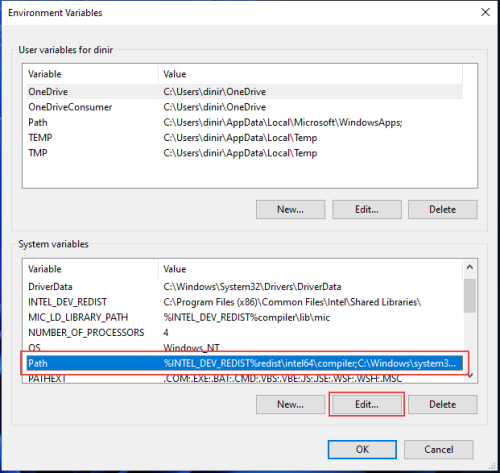
Task: Select the TMP user variable
Action: 245,153
